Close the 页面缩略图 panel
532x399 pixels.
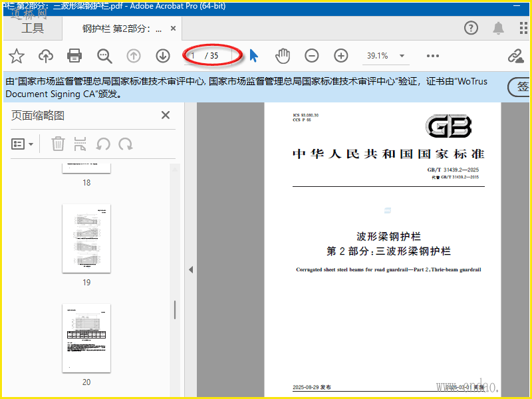point(166,115)
